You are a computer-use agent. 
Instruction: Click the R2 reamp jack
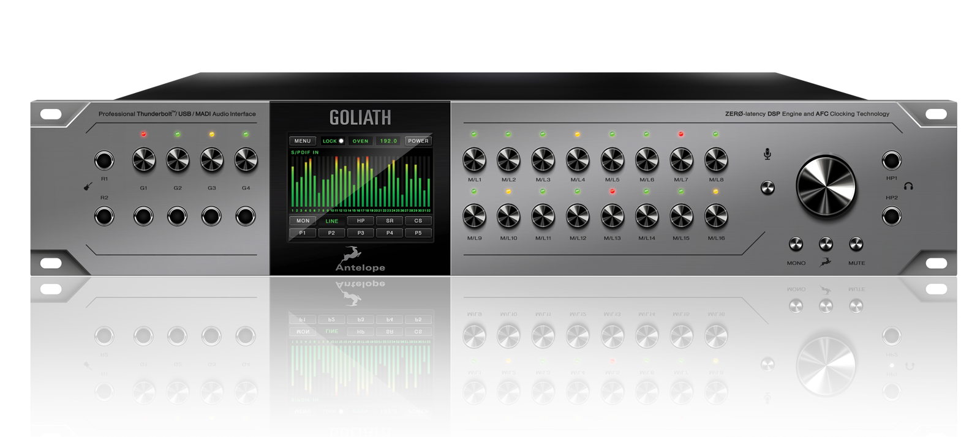click(104, 216)
